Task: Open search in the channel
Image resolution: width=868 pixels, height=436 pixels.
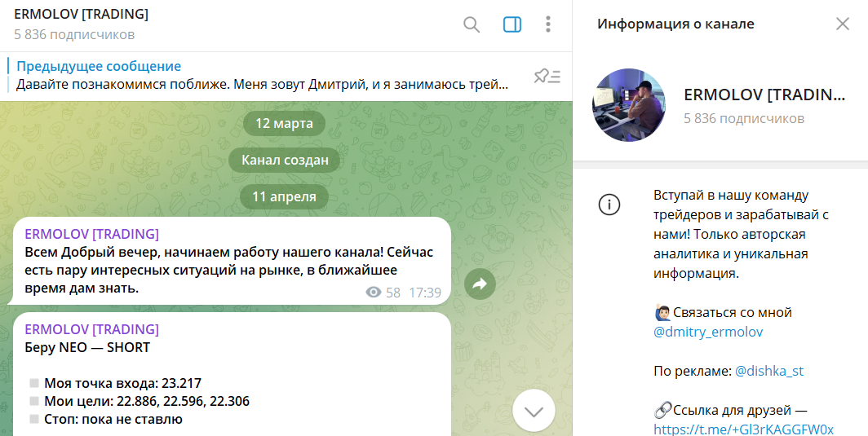Action: (x=471, y=25)
